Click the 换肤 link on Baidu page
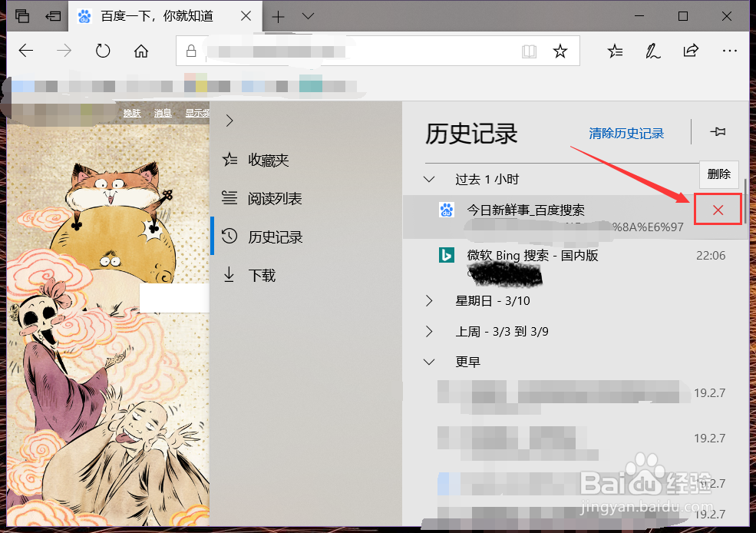 tap(131, 114)
